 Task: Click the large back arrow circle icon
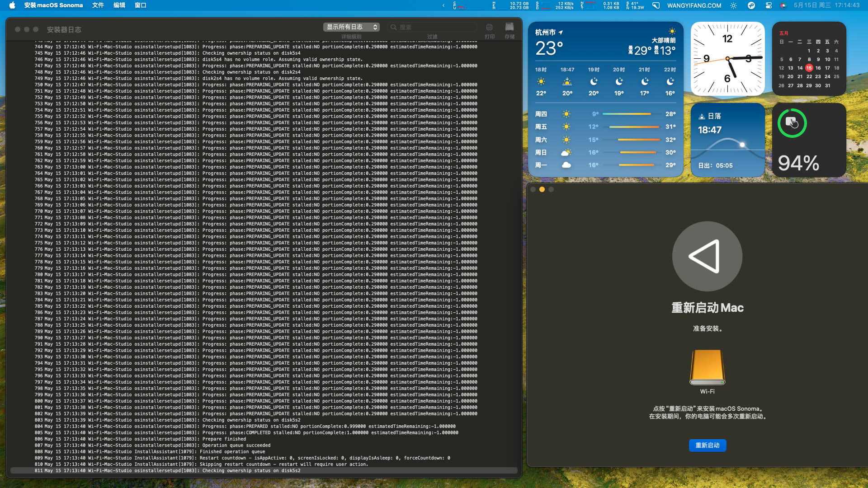707,256
